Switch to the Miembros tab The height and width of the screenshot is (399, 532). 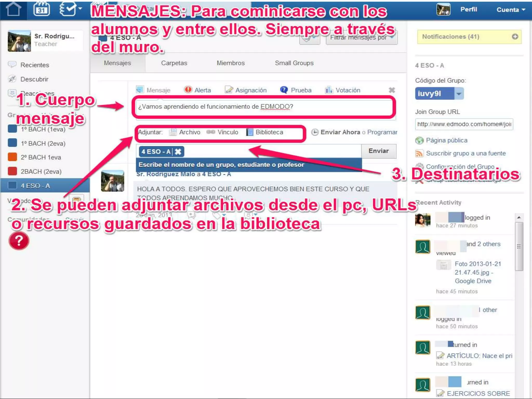coord(231,63)
